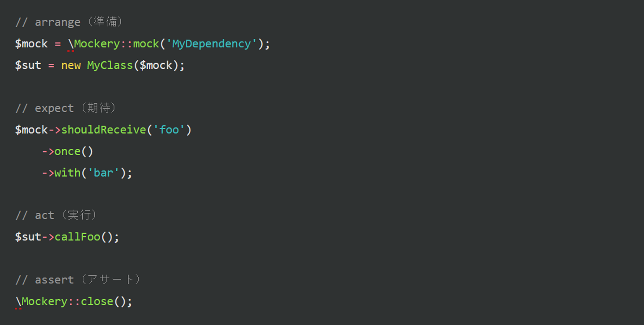This screenshot has height=325, width=644.
Task: Click the $mock argument inside MyClass parentheses
Action: click(156, 65)
